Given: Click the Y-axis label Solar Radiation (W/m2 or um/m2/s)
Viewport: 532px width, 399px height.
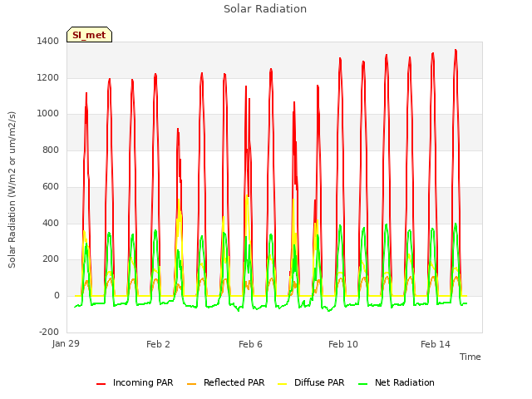Looking at the screenshot, I should pos(12,190).
